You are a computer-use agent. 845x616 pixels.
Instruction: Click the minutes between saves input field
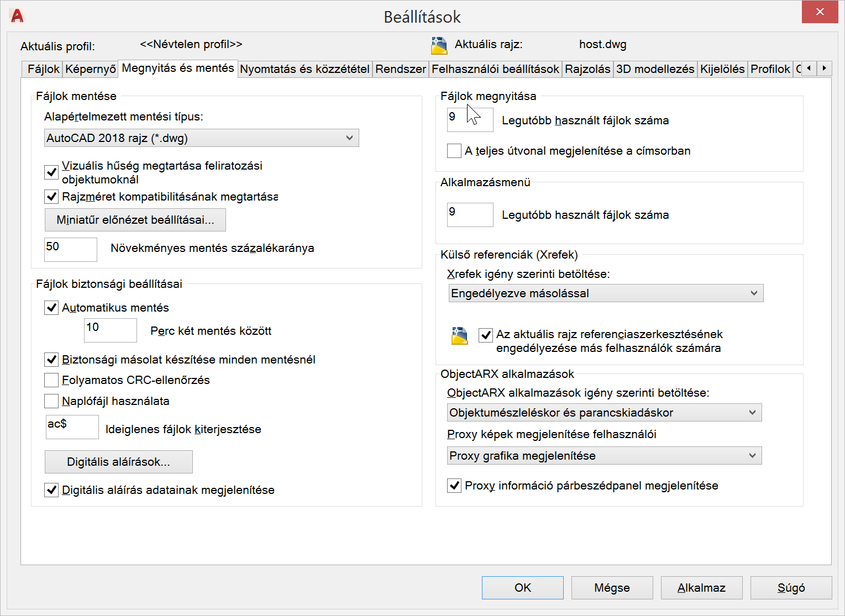111,330
